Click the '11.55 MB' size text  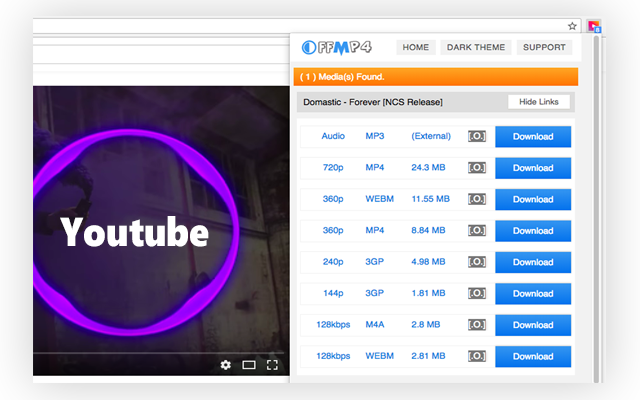point(431,199)
